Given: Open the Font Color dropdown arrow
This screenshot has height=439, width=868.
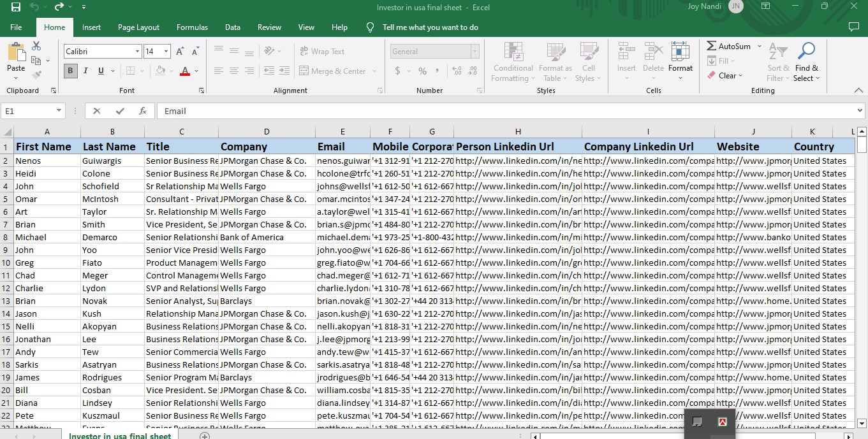Looking at the screenshot, I should [x=195, y=71].
